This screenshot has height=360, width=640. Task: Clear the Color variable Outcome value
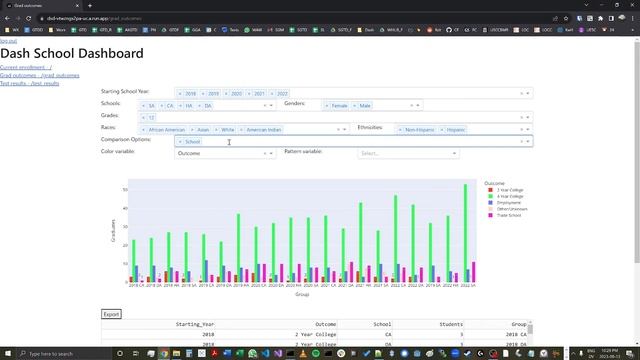(x=264, y=153)
